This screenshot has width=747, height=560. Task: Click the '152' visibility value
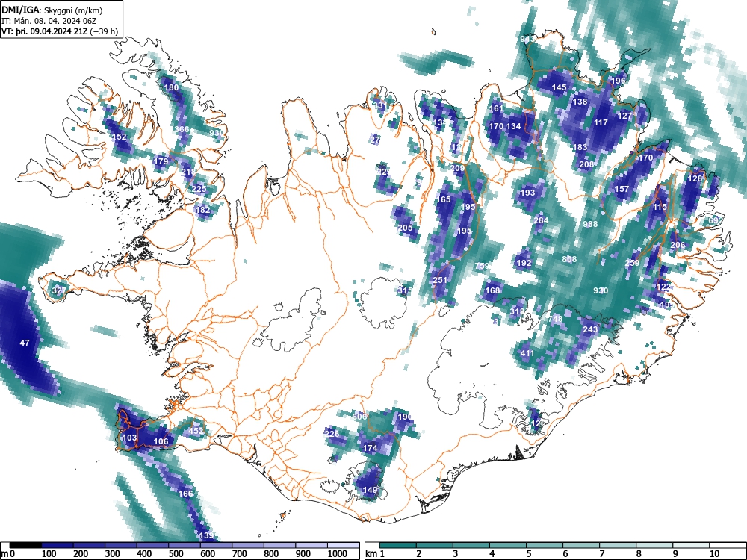(x=119, y=137)
